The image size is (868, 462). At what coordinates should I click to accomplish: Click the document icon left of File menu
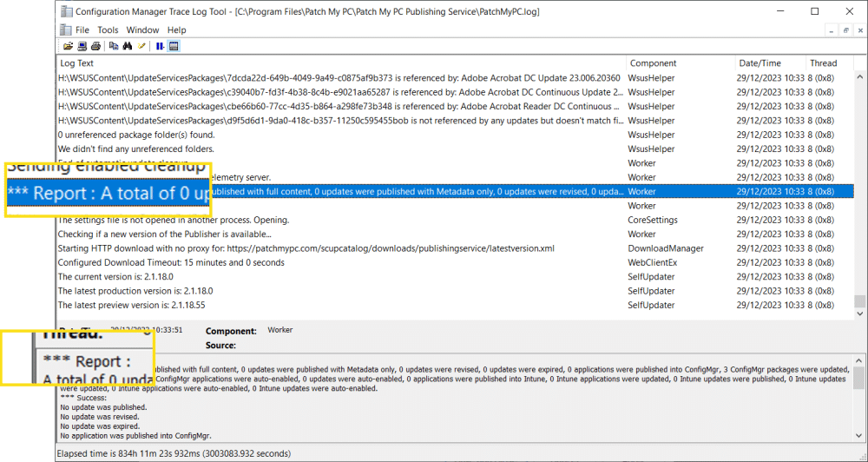tap(65, 30)
